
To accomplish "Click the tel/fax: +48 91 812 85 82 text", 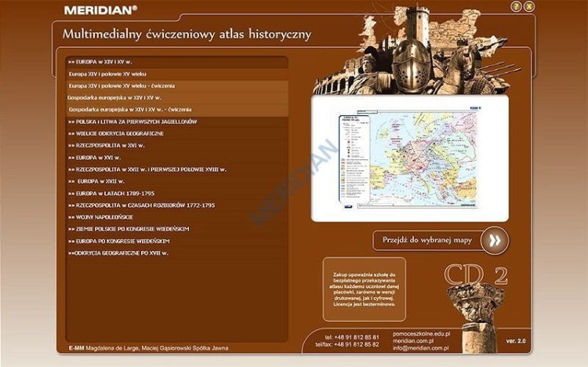I will point(347,344).
